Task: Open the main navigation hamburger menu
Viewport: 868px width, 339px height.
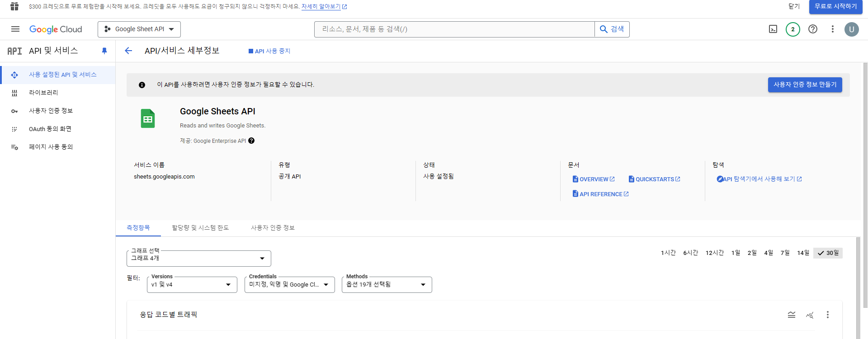Action: pyautogui.click(x=15, y=29)
